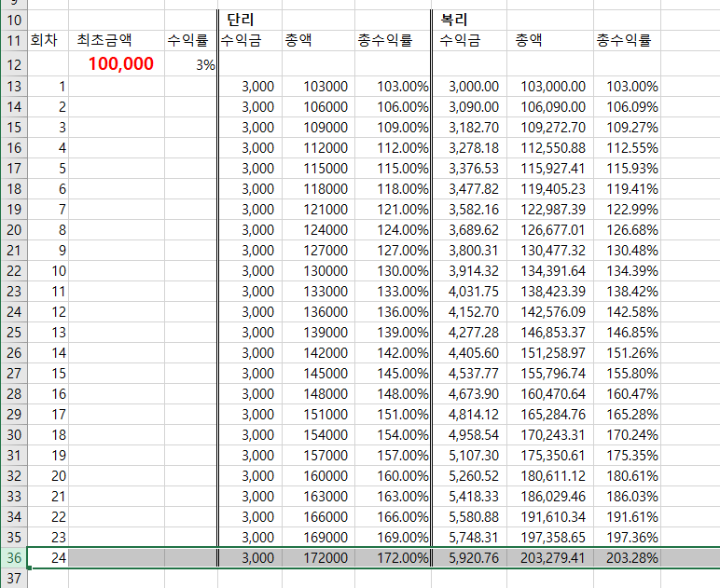Image resolution: width=720 pixels, height=588 pixels.
Task: Select the 197.36% cell
Action: pos(628,537)
